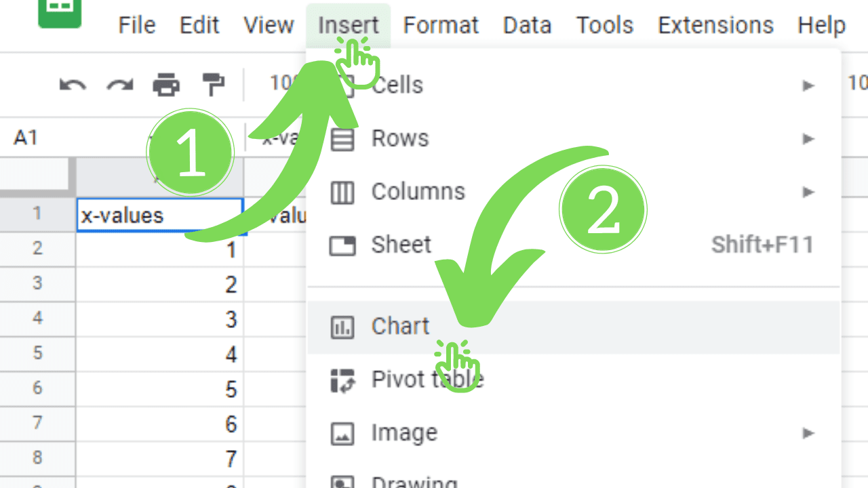Choose Pivot table from the Insert menu

click(x=427, y=380)
